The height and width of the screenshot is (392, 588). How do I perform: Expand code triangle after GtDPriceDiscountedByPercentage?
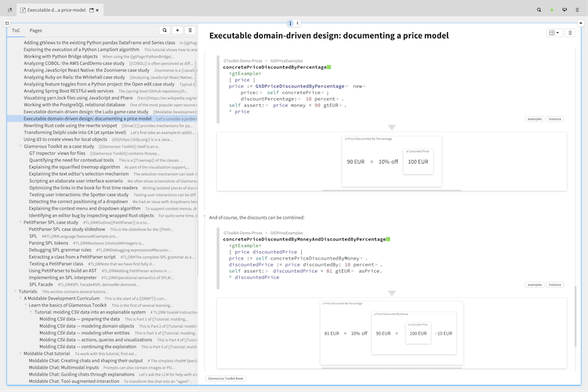tap(347, 87)
